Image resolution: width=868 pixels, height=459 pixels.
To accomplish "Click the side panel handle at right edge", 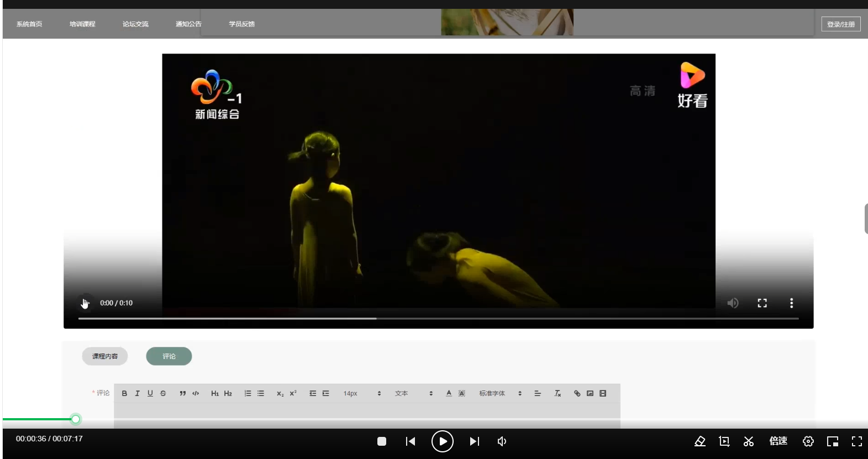I will pos(866,219).
